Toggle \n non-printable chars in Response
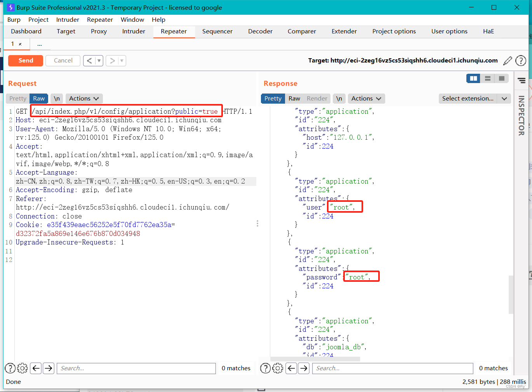This screenshot has height=392, width=532. [x=339, y=99]
